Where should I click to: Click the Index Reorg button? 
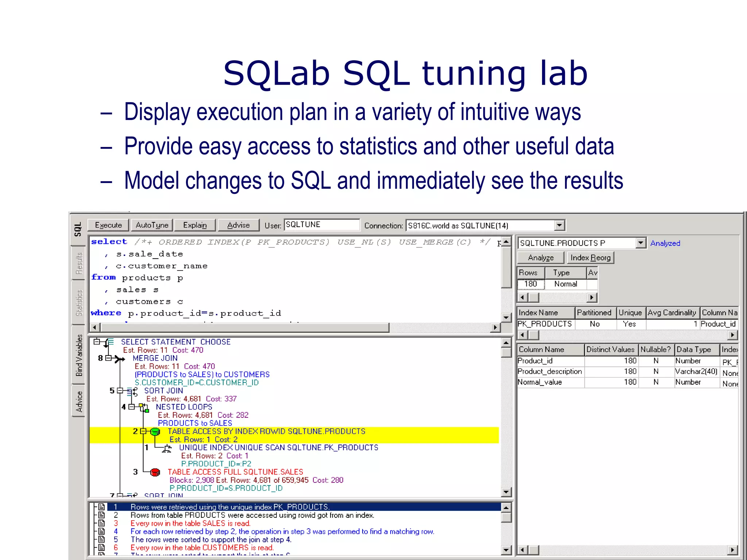click(x=590, y=257)
